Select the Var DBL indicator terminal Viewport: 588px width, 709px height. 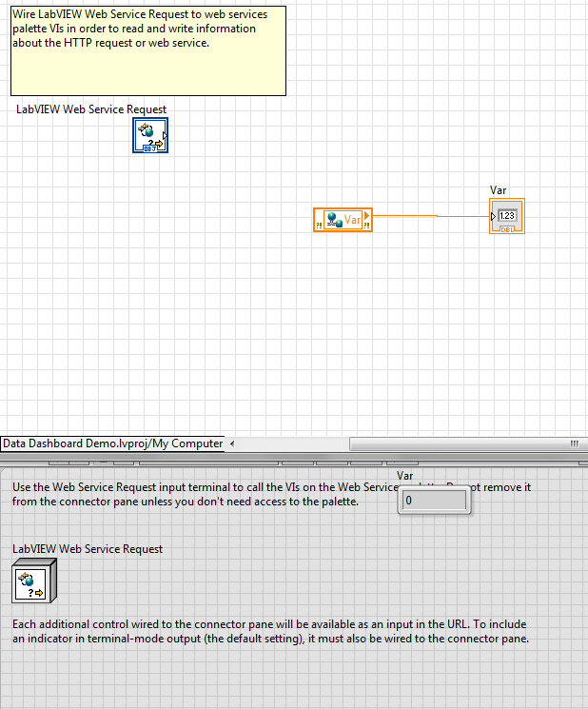pos(506,216)
